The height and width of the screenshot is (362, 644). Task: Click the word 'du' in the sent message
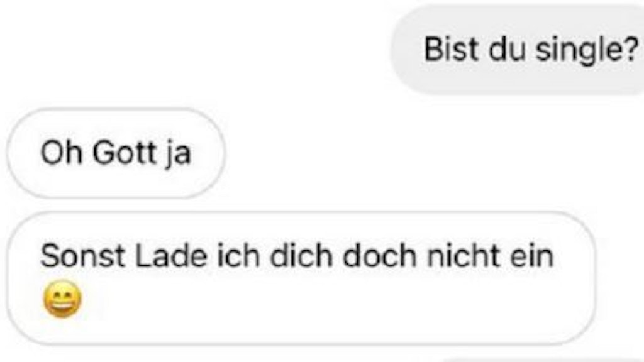pyautogui.click(x=507, y=49)
